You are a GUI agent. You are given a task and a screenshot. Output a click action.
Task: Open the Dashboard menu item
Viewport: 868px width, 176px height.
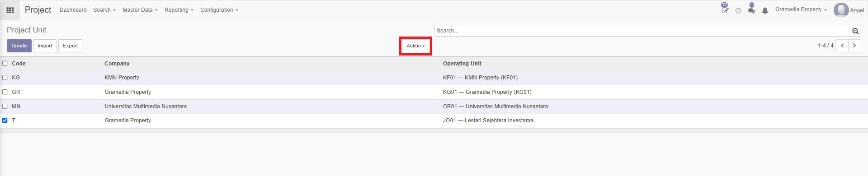[73, 10]
